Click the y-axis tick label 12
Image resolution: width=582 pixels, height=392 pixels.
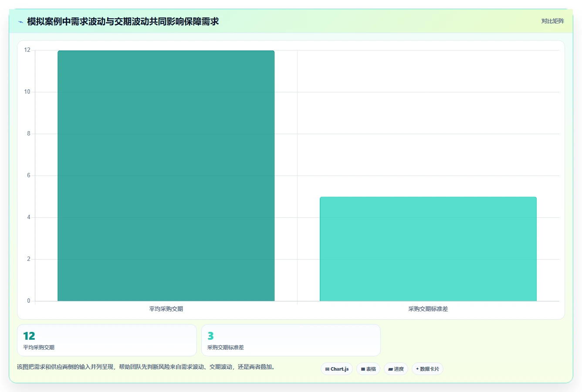(27, 50)
